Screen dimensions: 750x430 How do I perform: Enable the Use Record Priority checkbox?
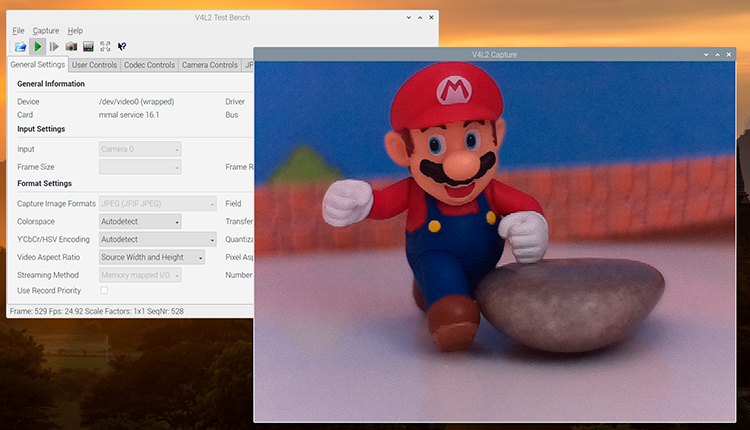[104, 290]
